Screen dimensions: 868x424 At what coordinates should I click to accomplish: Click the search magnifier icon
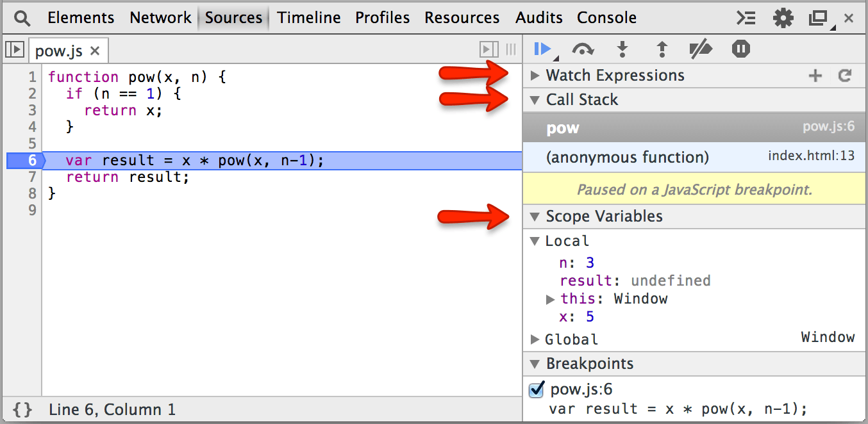pos(22,18)
